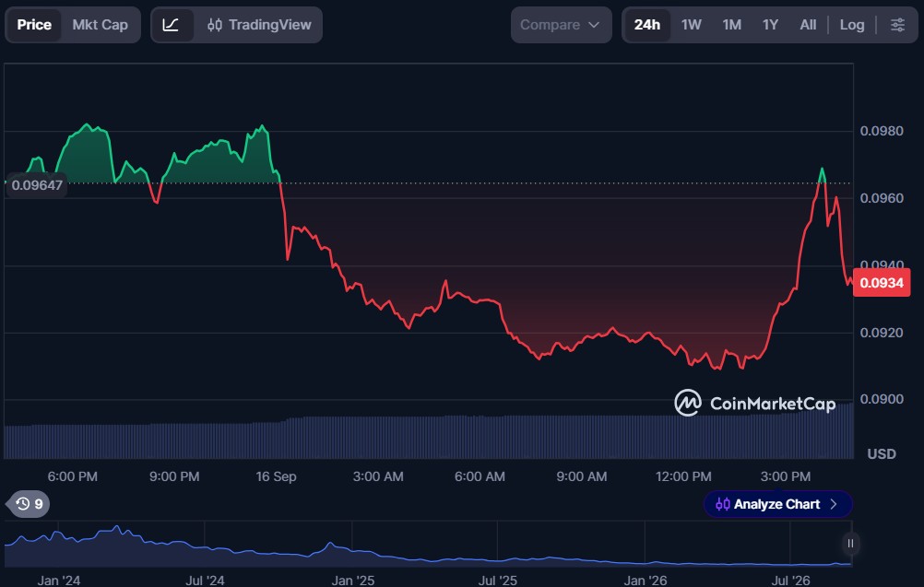Click the pause handle on range slider
This screenshot has width=924, height=587.
(850, 544)
